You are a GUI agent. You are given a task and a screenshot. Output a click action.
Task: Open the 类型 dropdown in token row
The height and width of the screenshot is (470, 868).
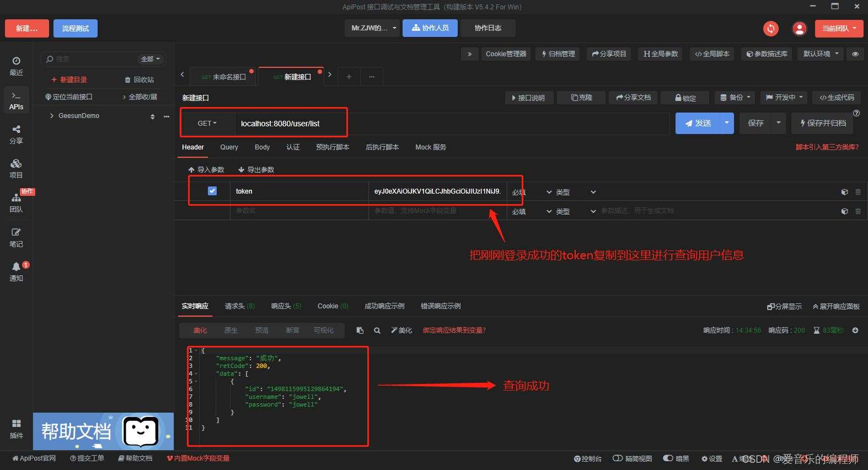(576, 192)
